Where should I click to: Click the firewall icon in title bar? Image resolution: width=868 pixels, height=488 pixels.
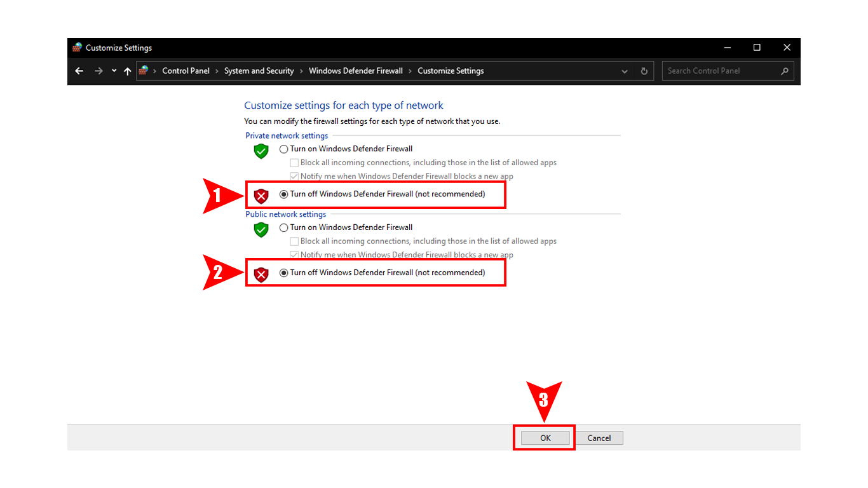(x=77, y=48)
